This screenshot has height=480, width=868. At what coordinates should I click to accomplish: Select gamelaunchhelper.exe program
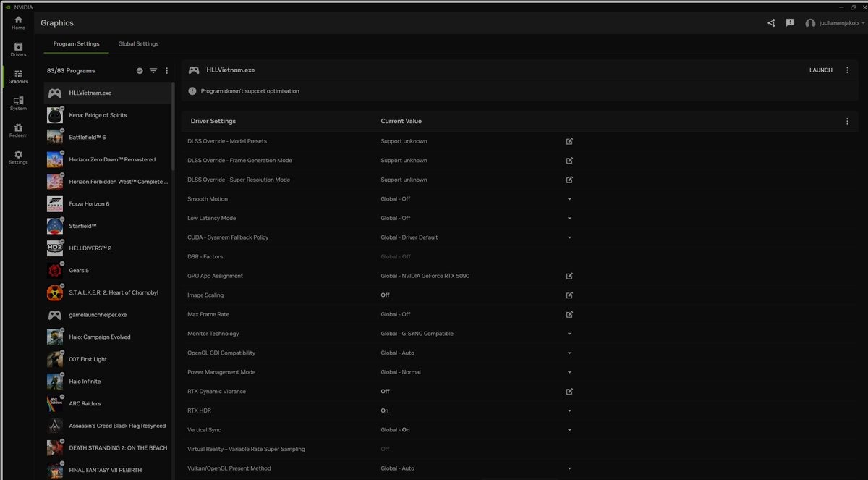(107, 315)
